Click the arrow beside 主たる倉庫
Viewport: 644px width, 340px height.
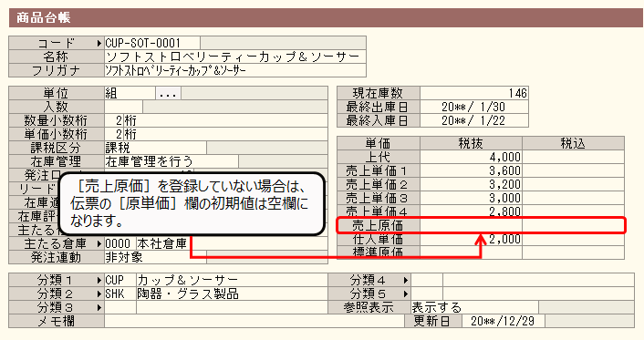pos(99,243)
